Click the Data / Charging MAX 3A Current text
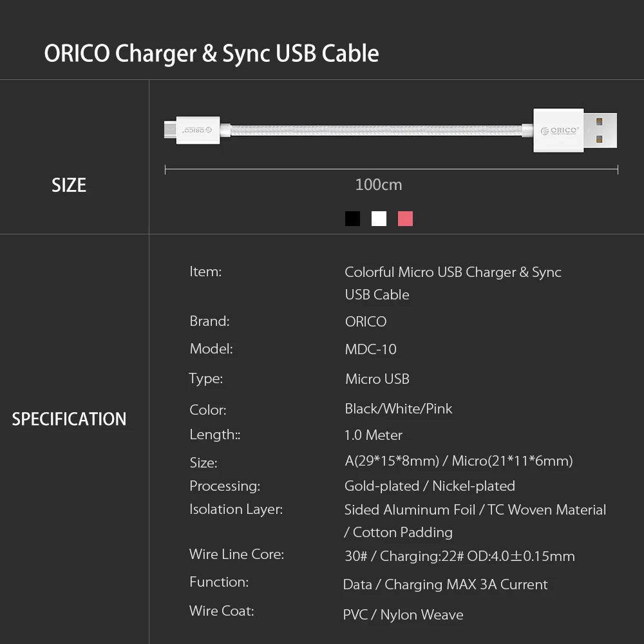The width and height of the screenshot is (644, 644). coord(445,585)
